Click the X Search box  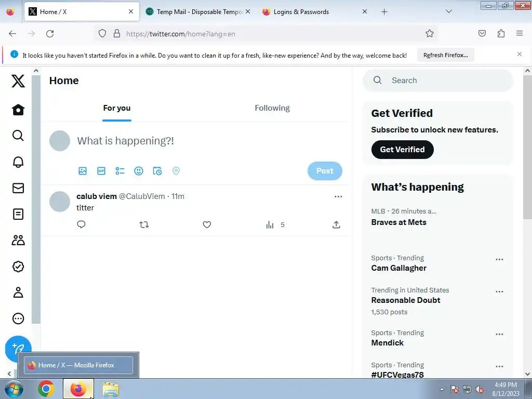437,81
